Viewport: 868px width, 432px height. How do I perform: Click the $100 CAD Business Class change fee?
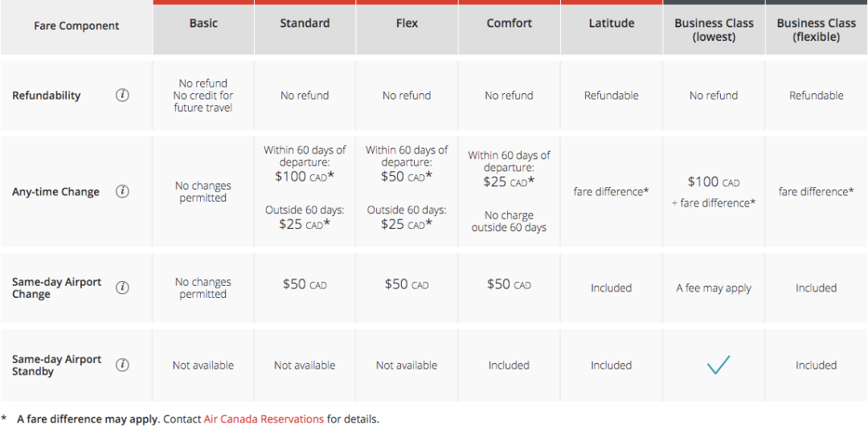[714, 183]
